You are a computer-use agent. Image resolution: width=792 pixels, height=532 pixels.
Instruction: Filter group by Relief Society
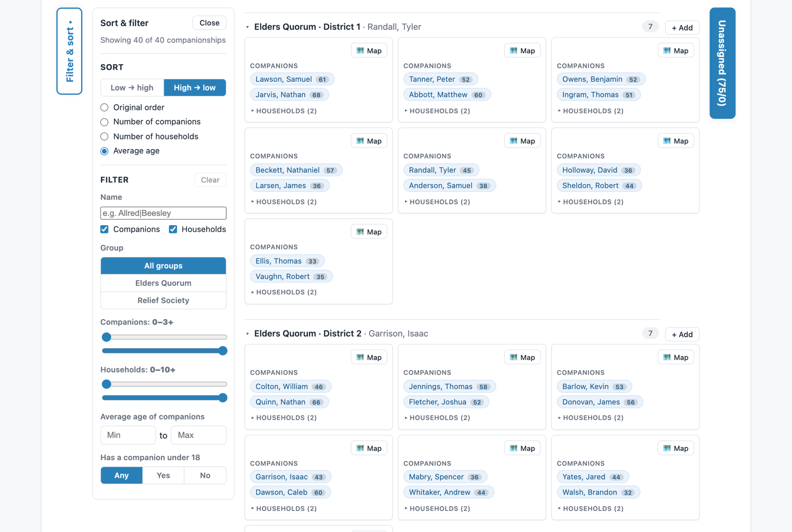pos(163,300)
